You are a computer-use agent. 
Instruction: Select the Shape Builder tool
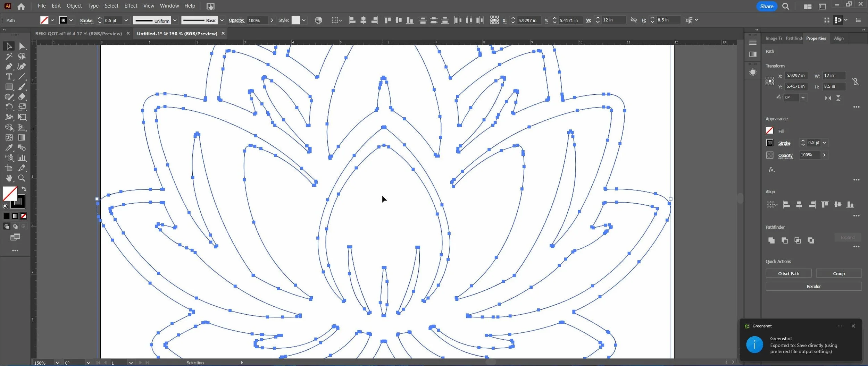[x=9, y=127]
